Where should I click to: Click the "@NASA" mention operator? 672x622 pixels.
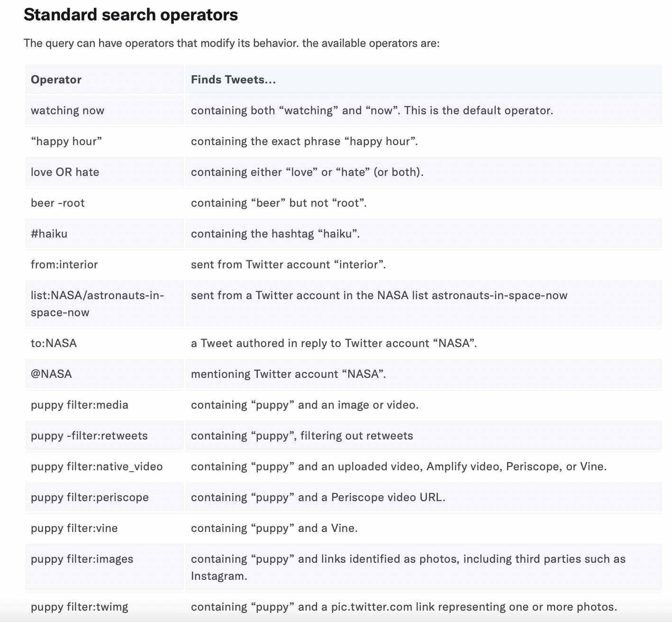point(51,374)
